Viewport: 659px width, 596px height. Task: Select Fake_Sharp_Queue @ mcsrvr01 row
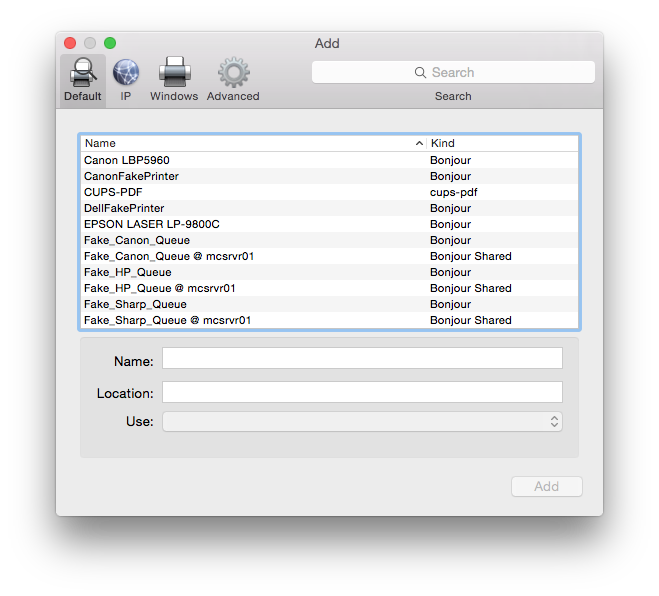330,320
